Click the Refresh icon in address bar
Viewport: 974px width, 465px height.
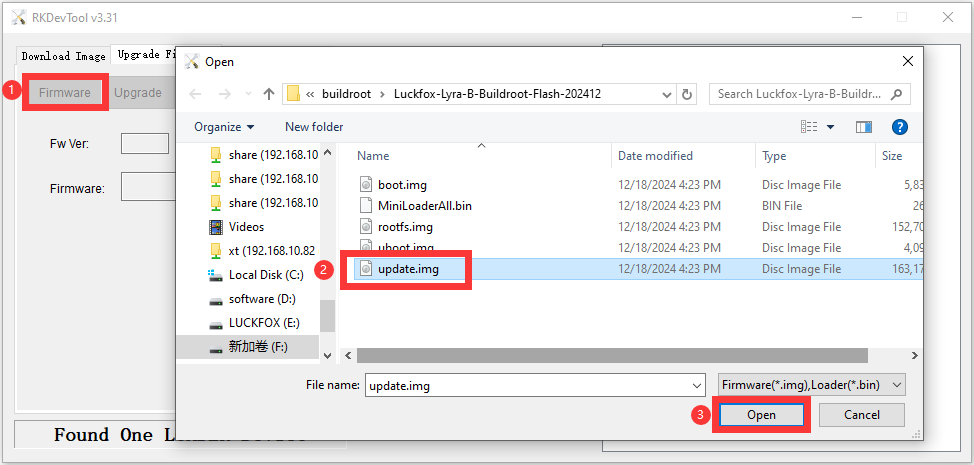point(687,94)
